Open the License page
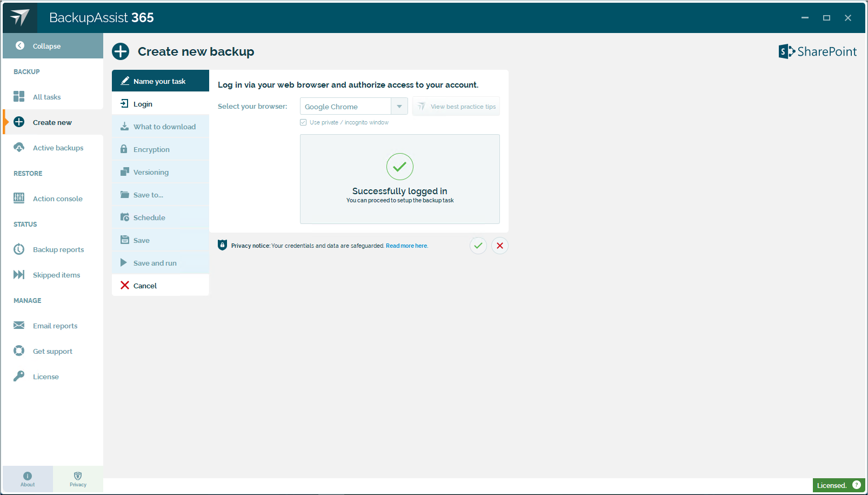 pyautogui.click(x=53, y=377)
